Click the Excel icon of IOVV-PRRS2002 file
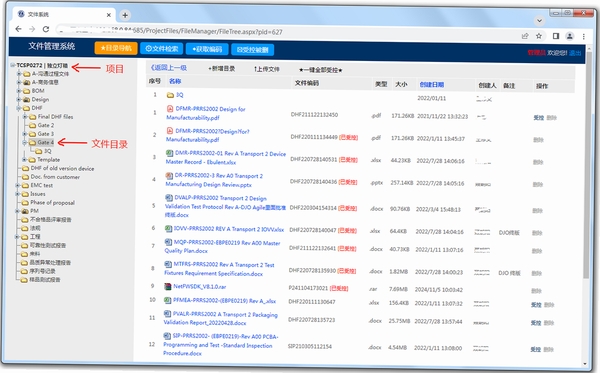This screenshot has width=600, height=373. point(168,229)
